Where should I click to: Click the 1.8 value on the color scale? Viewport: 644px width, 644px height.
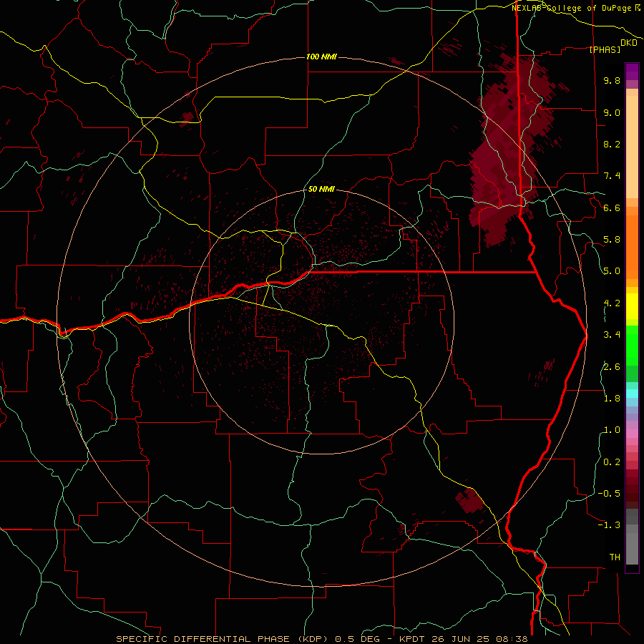point(612,399)
